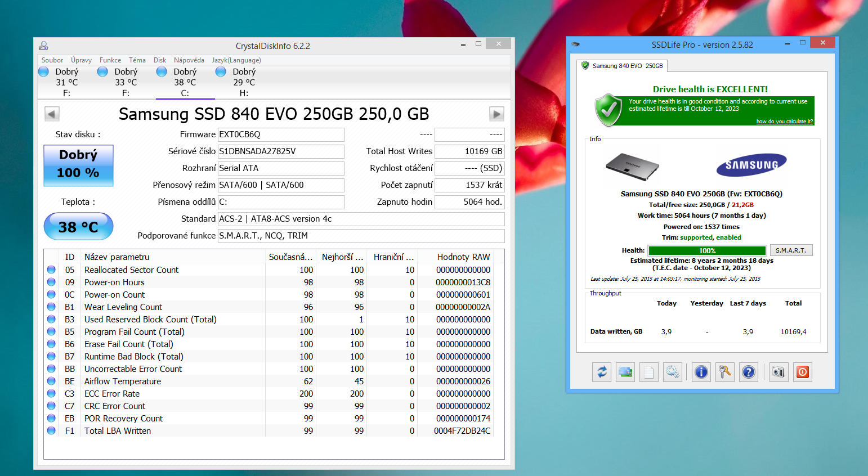868x476 pixels.
Task: Click the S.M.A.R.T. button in SSDLife
Action: [x=791, y=250]
